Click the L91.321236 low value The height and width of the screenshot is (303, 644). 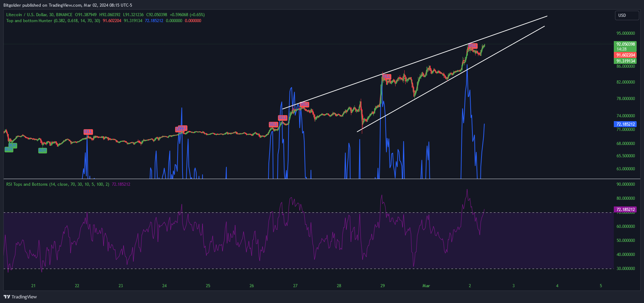point(133,15)
